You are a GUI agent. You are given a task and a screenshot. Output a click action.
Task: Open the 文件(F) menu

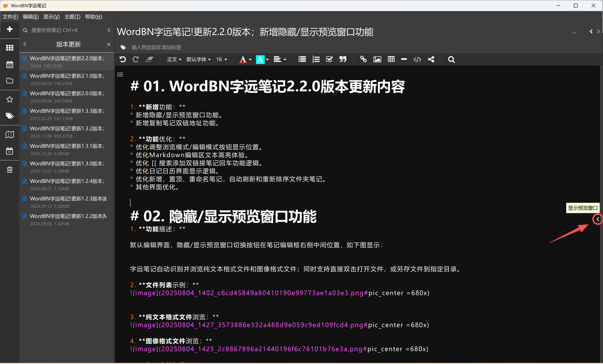click(10, 17)
